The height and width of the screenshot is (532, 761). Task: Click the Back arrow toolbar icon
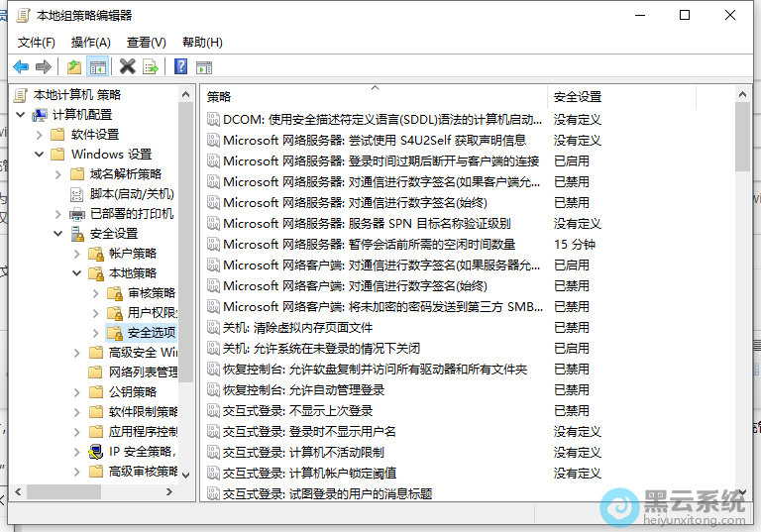[x=21, y=66]
